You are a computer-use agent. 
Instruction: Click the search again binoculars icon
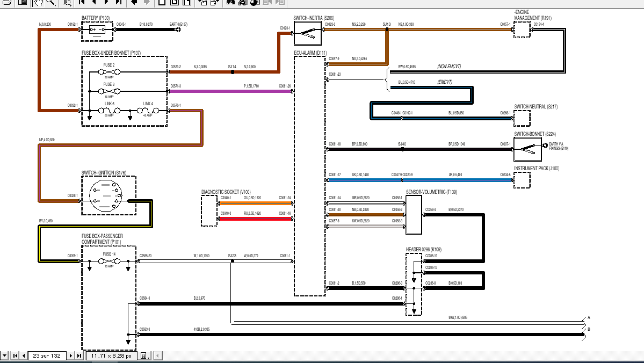[243, 3]
